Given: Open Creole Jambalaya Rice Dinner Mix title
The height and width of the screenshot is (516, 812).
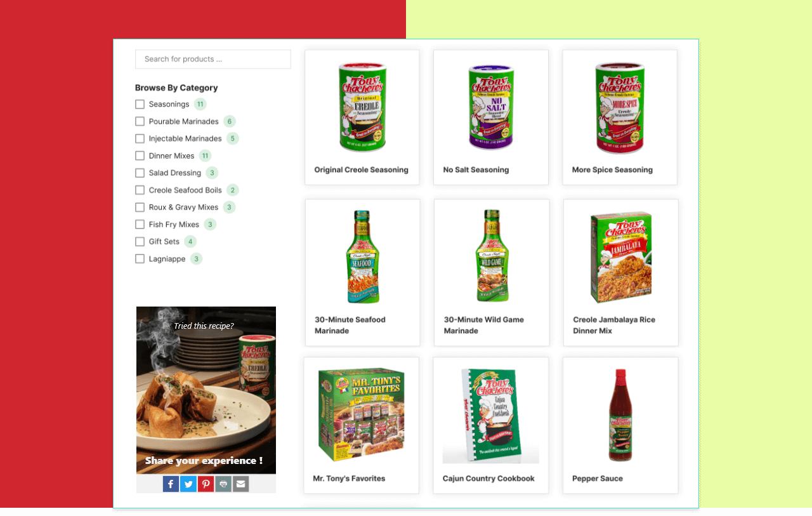Looking at the screenshot, I should pos(614,325).
